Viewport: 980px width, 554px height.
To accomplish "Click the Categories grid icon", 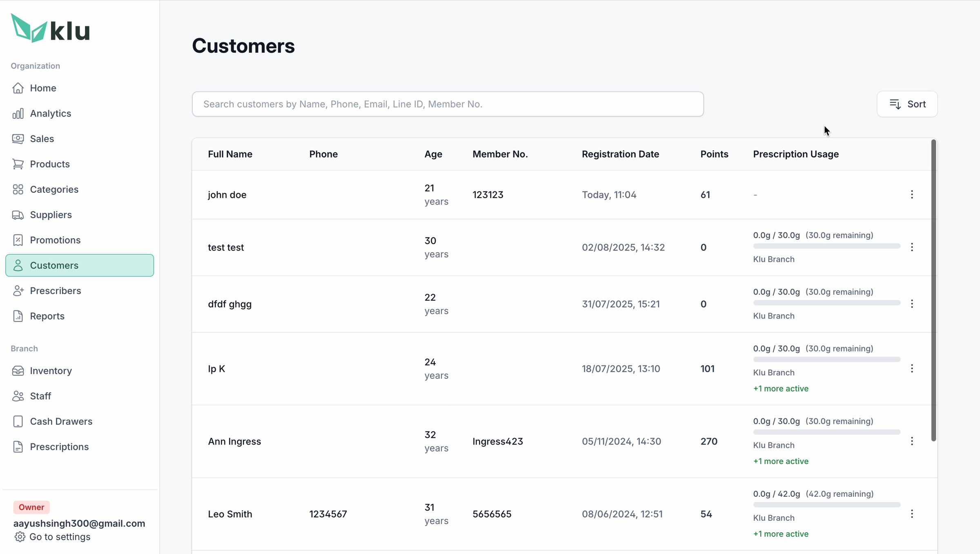I will tap(18, 189).
